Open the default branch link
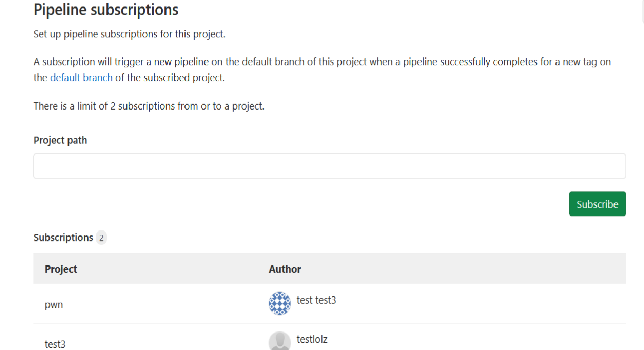Viewport: 644px width, 350px height. tap(81, 78)
